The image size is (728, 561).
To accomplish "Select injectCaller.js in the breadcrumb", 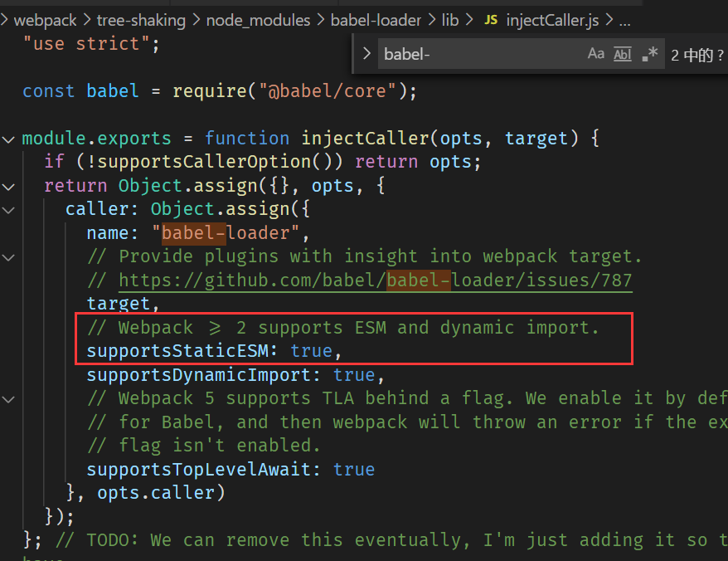I will [x=552, y=20].
